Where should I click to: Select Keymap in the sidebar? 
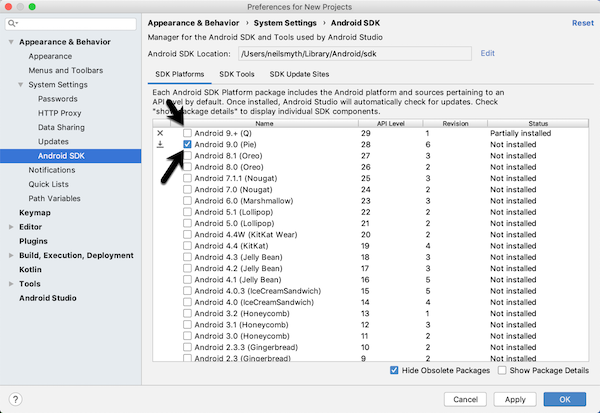35,213
